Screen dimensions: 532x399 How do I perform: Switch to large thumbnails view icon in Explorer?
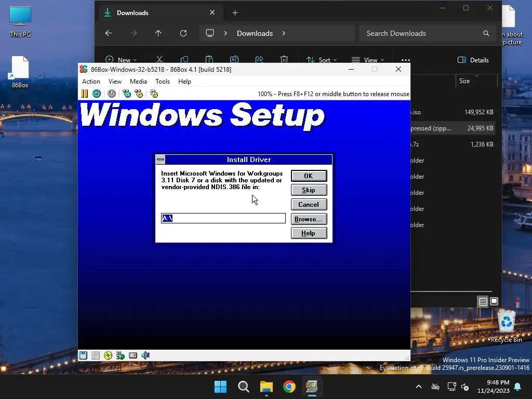click(494, 301)
